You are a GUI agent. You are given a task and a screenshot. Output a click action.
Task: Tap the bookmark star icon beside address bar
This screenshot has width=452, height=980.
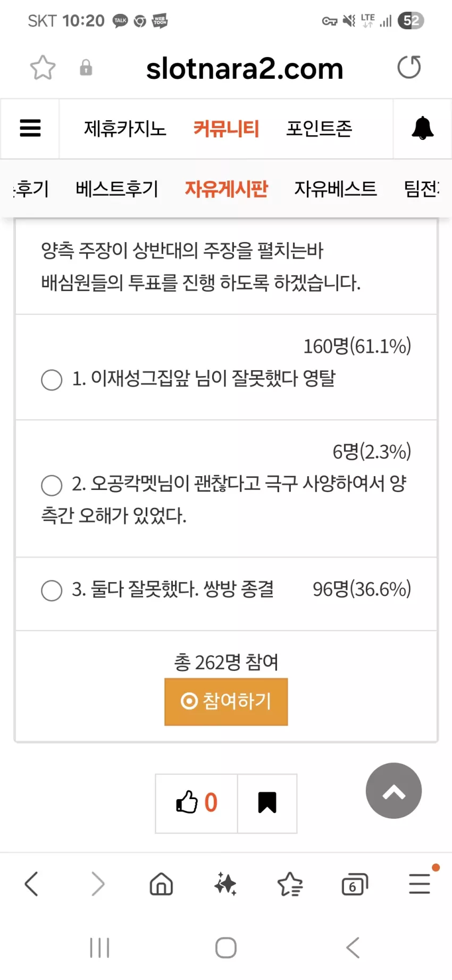coord(43,68)
